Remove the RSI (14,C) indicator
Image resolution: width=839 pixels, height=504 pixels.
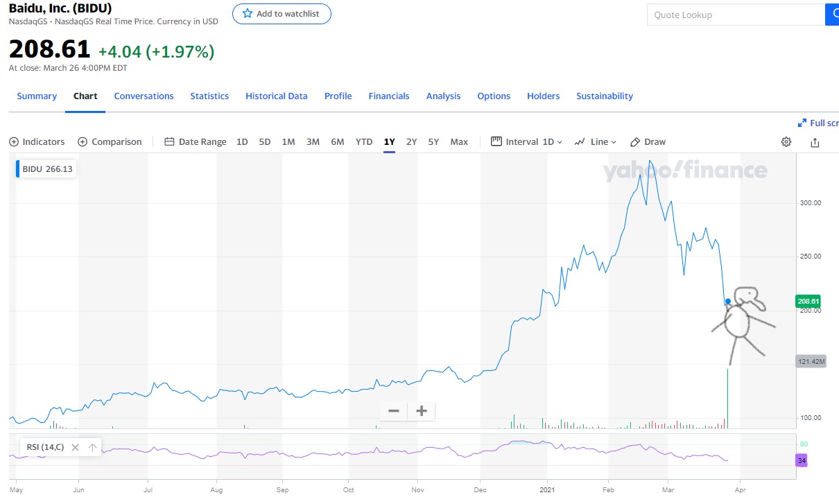(75, 448)
